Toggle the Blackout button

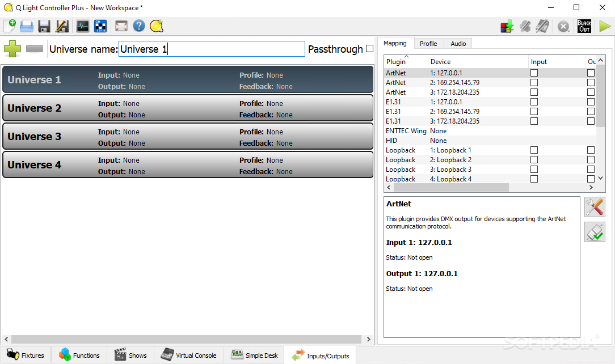click(584, 26)
